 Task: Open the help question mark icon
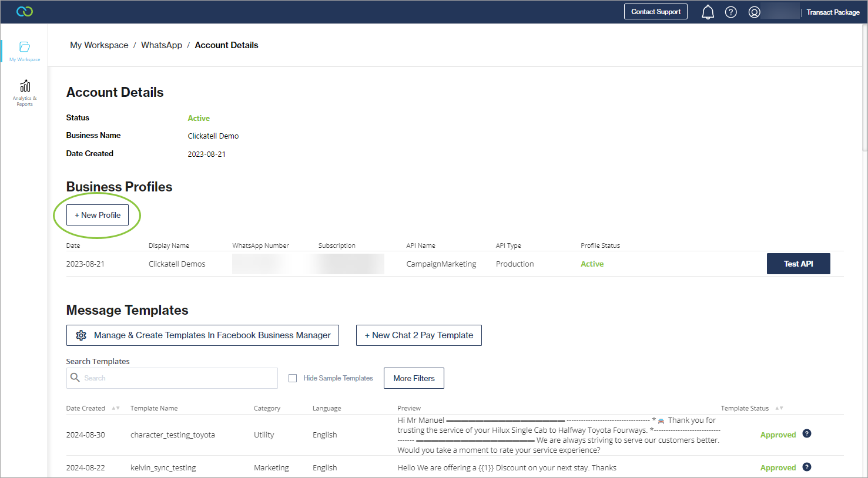click(730, 12)
